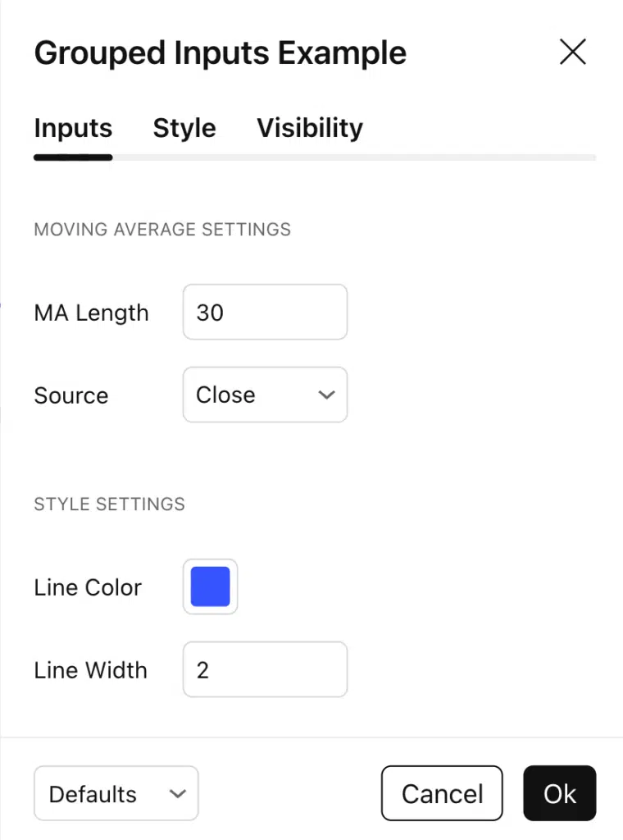This screenshot has height=840, width=623.
Task: Click the Line Width label text
Action: 90,670
